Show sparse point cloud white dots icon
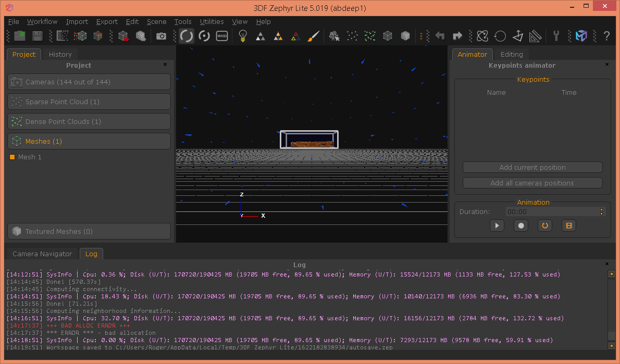 [352, 36]
